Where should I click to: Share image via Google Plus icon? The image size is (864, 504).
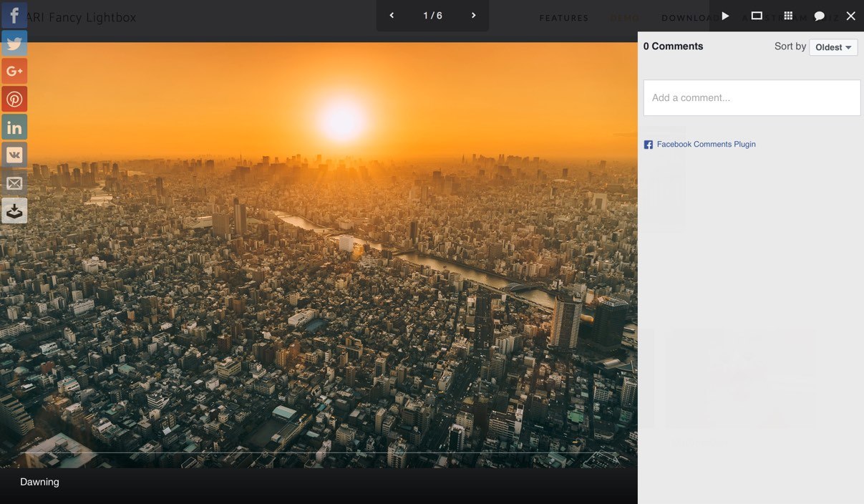(x=14, y=71)
